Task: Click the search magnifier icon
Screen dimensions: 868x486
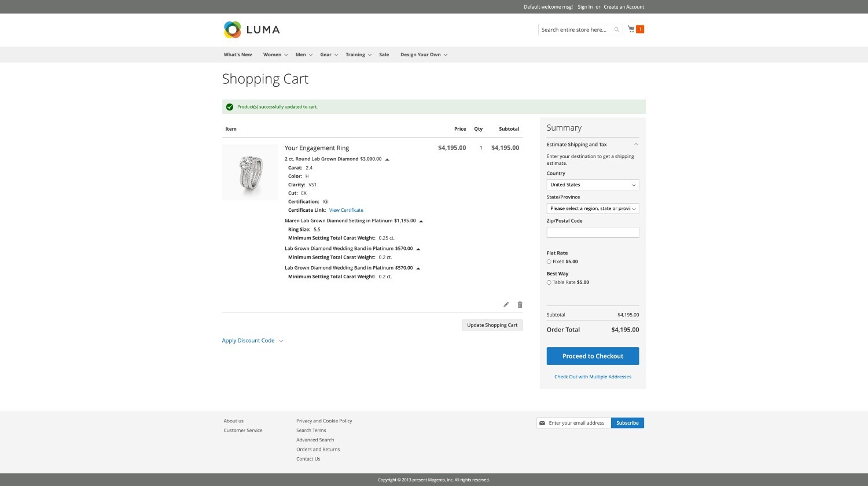Action: (616, 29)
